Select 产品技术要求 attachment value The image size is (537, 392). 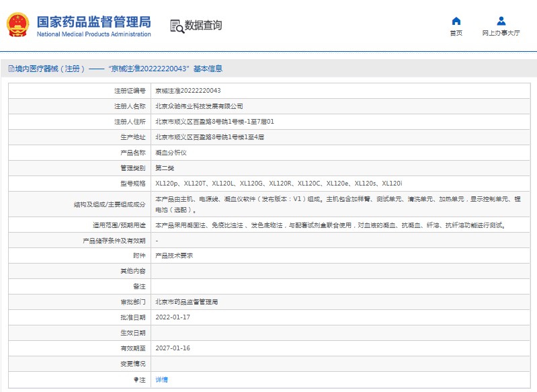coord(174,256)
